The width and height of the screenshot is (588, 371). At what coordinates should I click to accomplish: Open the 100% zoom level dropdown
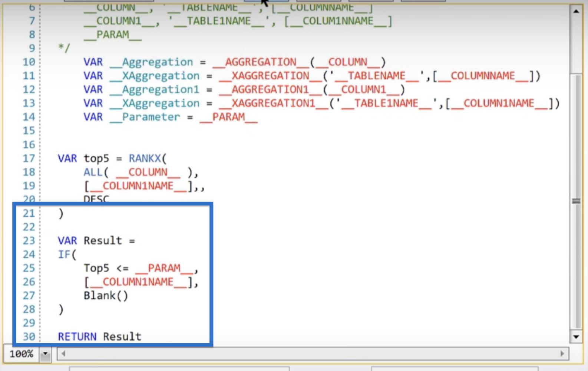pyautogui.click(x=45, y=354)
